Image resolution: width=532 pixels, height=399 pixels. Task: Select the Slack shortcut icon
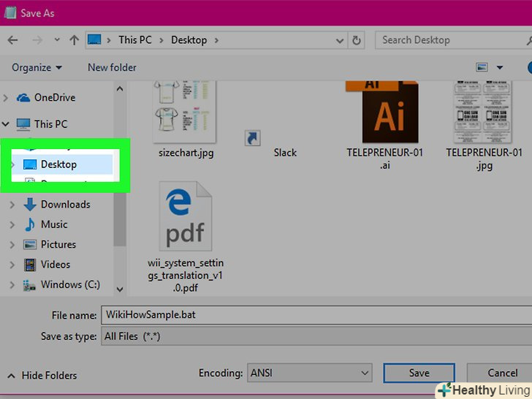click(x=252, y=138)
